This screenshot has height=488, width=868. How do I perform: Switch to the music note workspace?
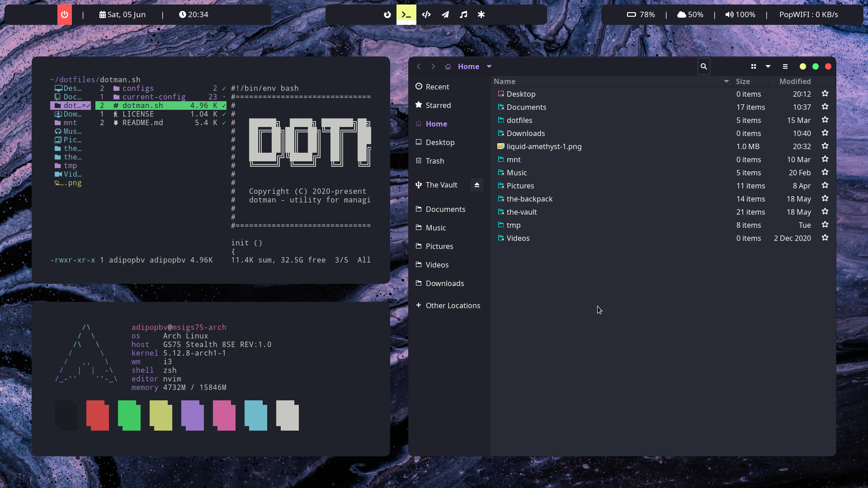point(463,14)
